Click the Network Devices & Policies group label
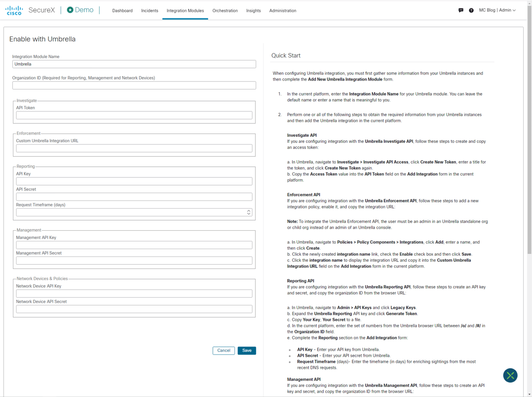The height and width of the screenshot is (397, 532). click(42, 279)
